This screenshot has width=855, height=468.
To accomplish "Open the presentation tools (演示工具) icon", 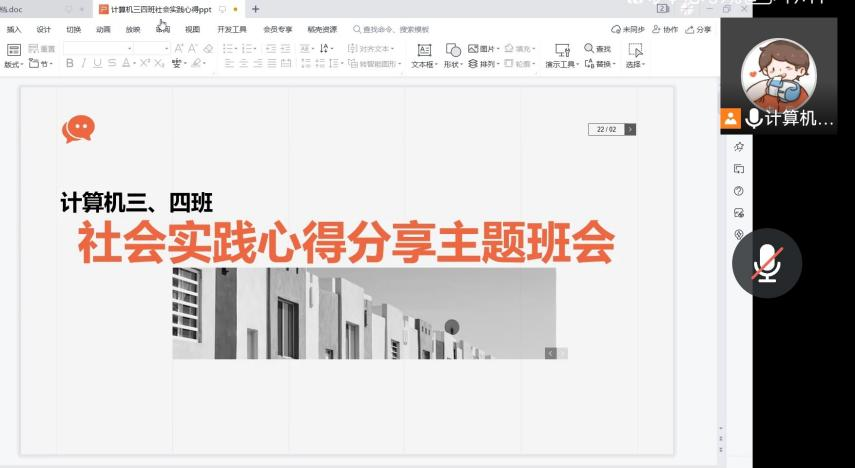I will pyautogui.click(x=561, y=50).
